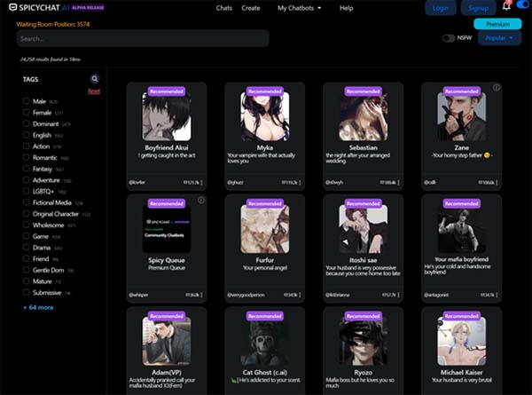The image size is (532, 395).
Task: Open the more menu on Sebastian card
Action: pos(398,183)
